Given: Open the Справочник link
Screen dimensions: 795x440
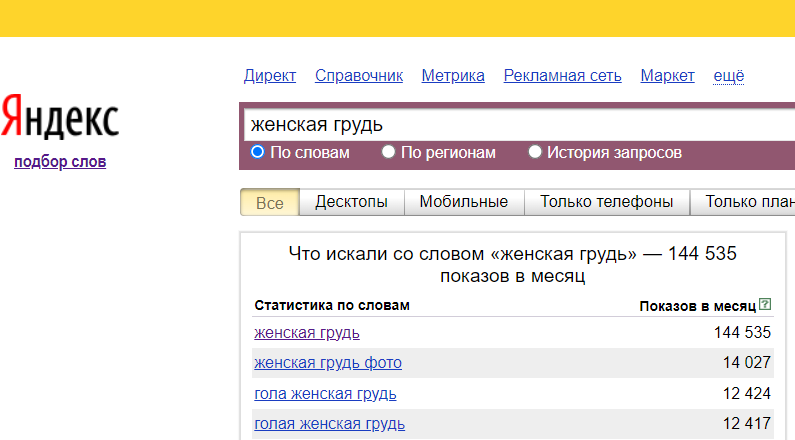Looking at the screenshot, I should [359, 76].
